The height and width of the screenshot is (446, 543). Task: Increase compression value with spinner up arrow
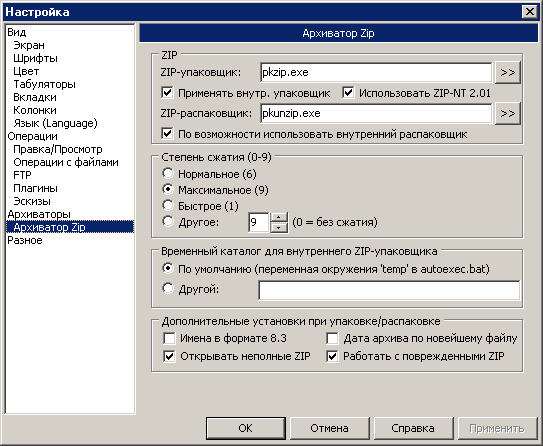tap(279, 218)
